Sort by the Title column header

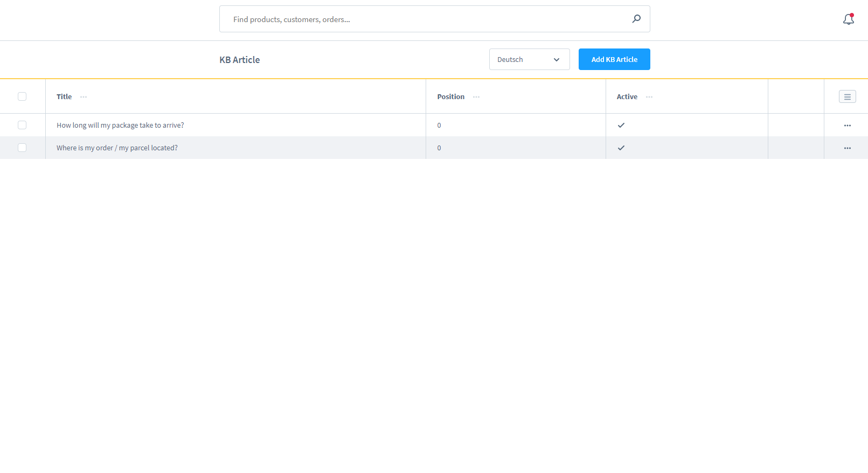pos(64,97)
